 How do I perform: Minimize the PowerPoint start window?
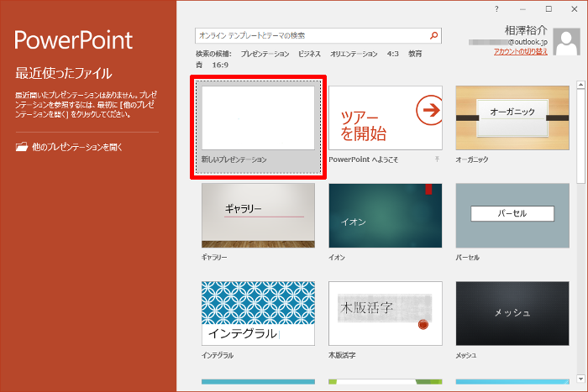[522, 9]
